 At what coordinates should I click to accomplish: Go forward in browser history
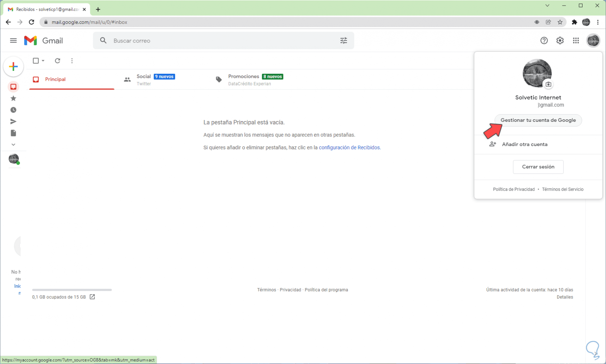20,22
